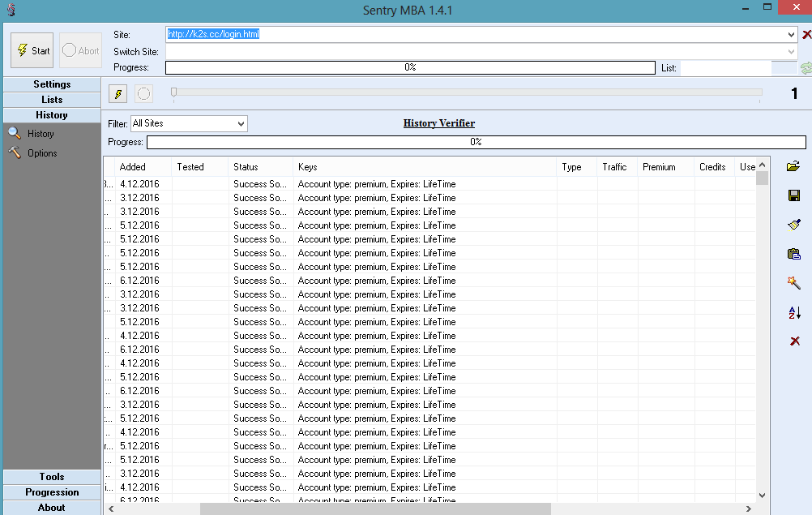The image size is (812, 515).
Task: Click the horizontal scrollbar thumb
Action: coord(375,509)
